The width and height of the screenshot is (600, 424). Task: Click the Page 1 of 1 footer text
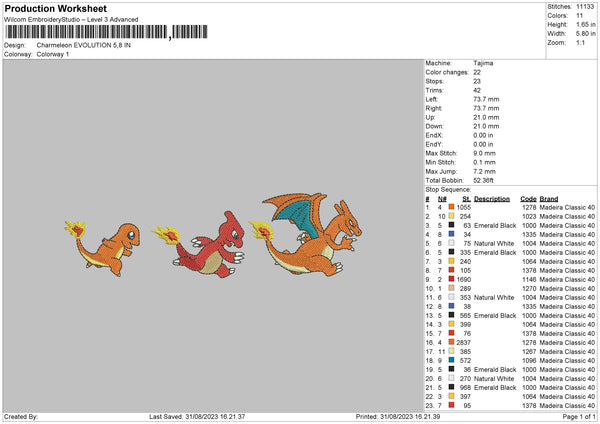(574, 416)
